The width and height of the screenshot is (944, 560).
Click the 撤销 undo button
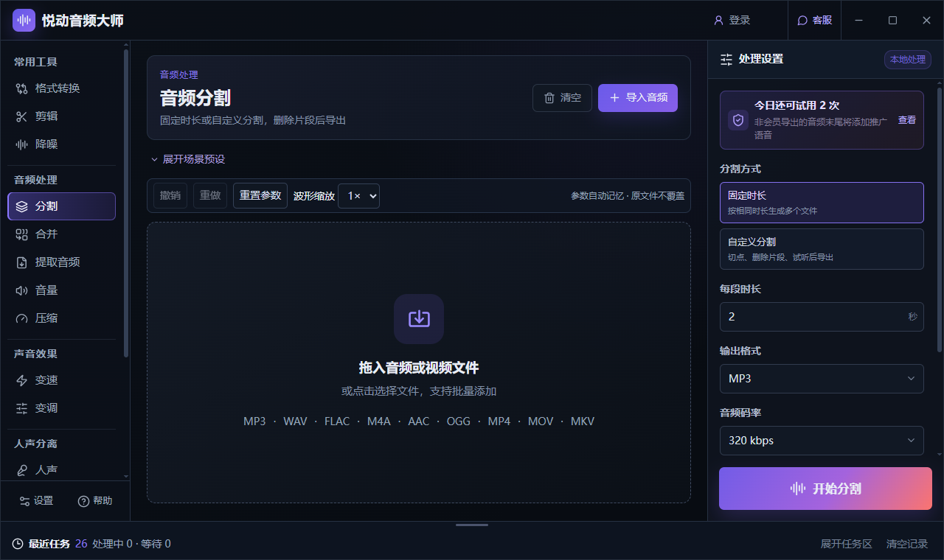pos(170,196)
